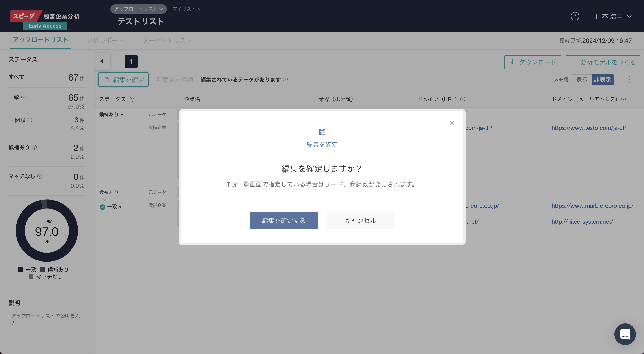Set メモ欄 toggle to 非表示

(x=602, y=80)
